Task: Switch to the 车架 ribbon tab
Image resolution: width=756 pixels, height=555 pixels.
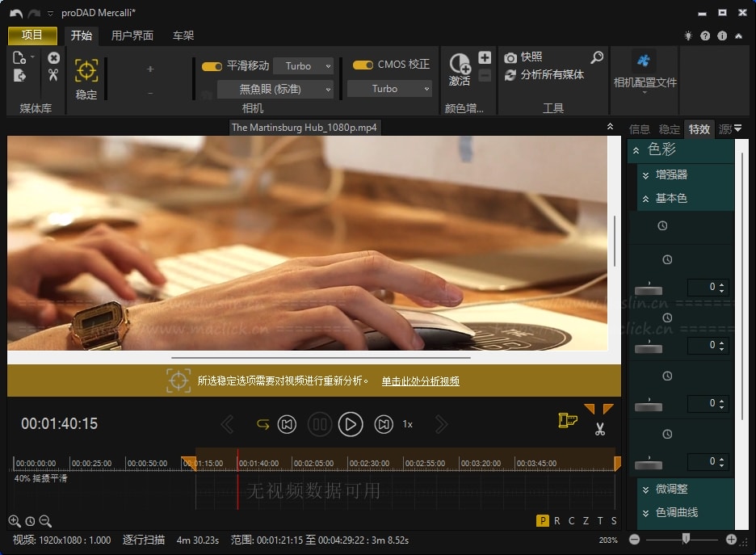Action: coord(183,36)
